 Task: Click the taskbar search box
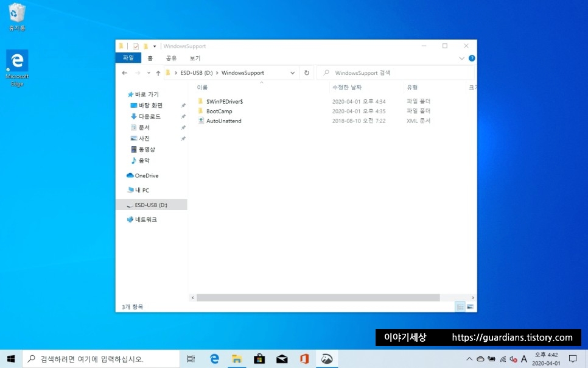(x=101, y=359)
